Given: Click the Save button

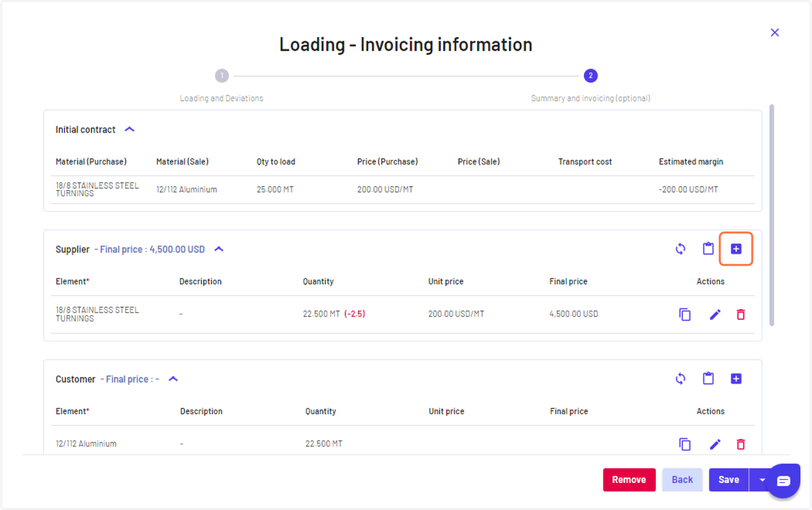Looking at the screenshot, I should pyautogui.click(x=729, y=480).
